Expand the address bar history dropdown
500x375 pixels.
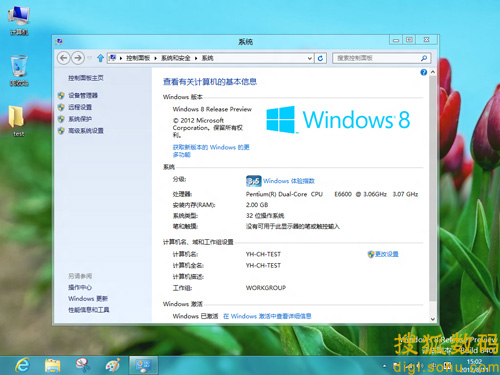click(310, 58)
